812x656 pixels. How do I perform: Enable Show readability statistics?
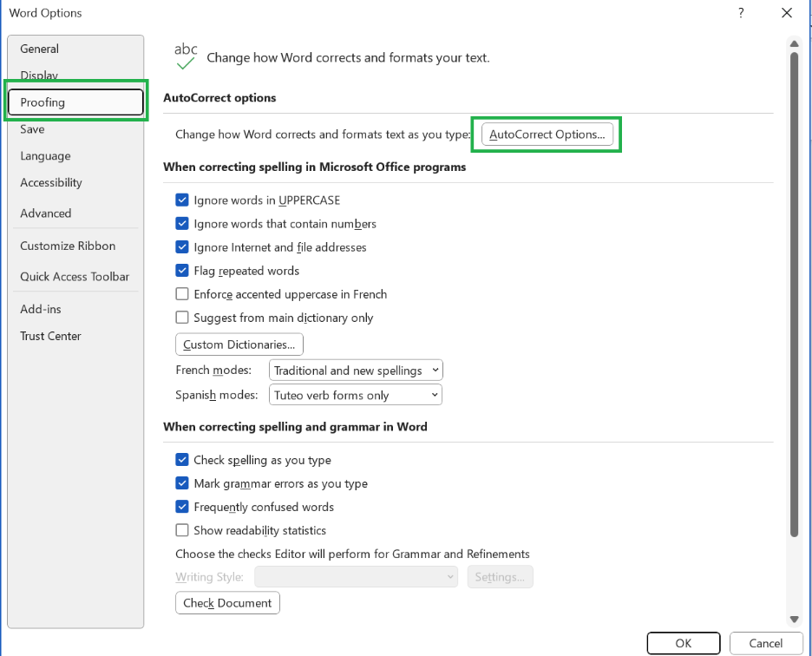pyautogui.click(x=182, y=529)
